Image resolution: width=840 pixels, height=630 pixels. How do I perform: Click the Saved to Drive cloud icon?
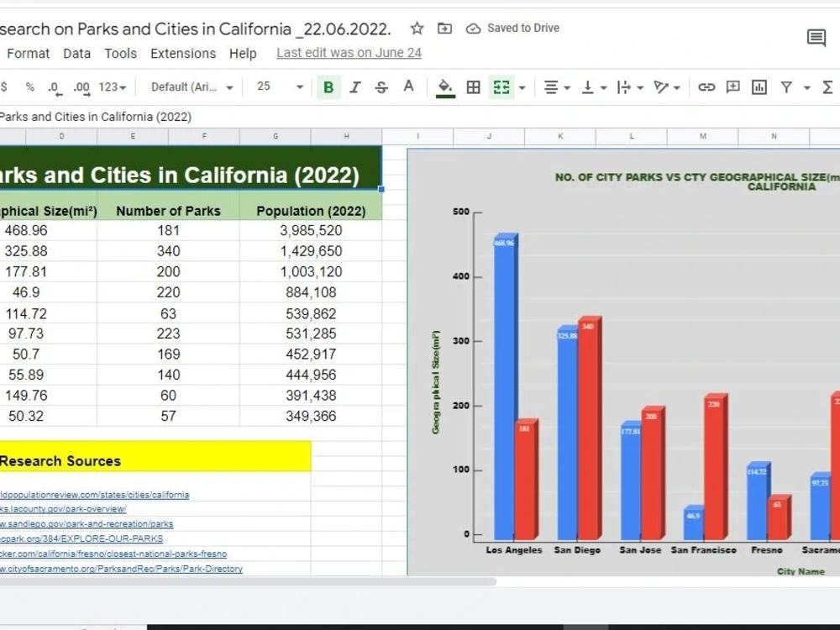click(473, 29)
